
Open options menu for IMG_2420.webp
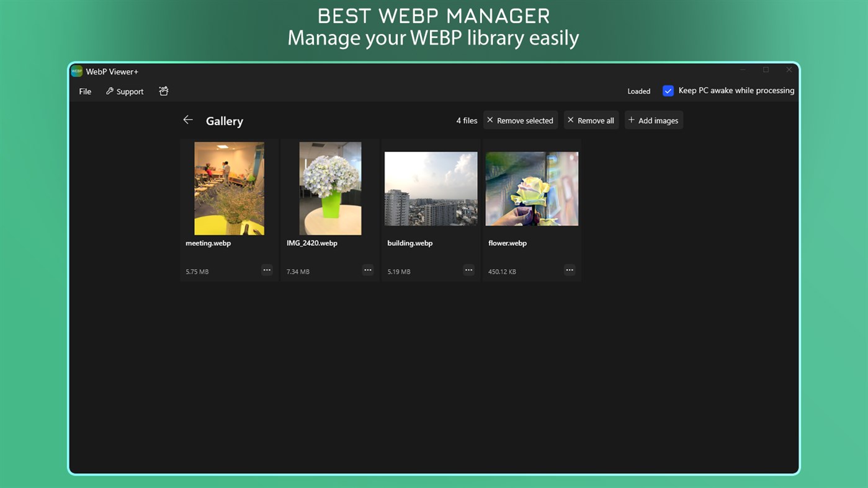368,270
